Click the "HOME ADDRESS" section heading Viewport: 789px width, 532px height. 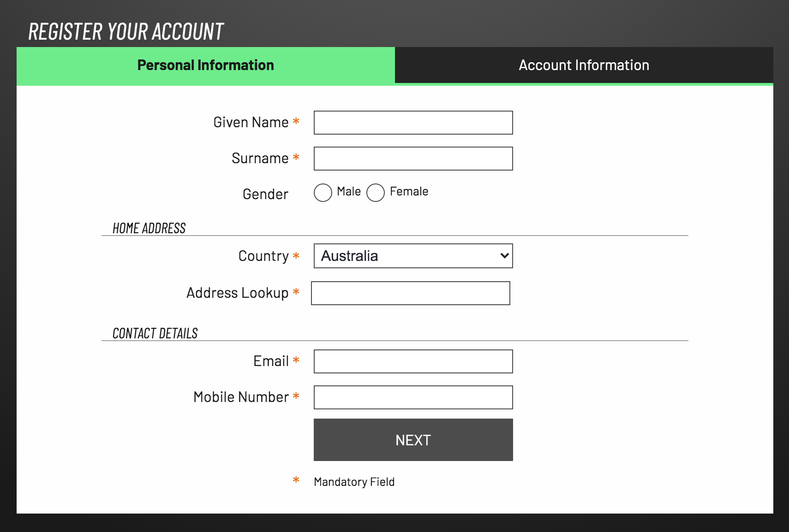(x=149, y=228)
